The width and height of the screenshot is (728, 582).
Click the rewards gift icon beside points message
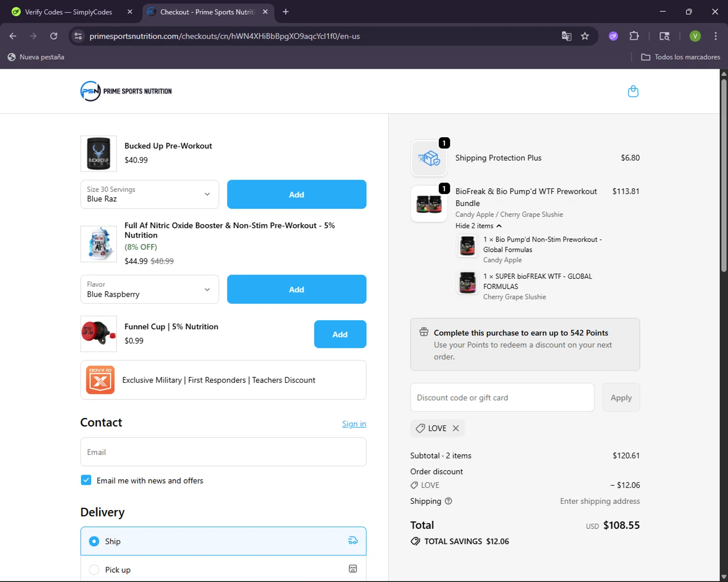tap(424, 332)
